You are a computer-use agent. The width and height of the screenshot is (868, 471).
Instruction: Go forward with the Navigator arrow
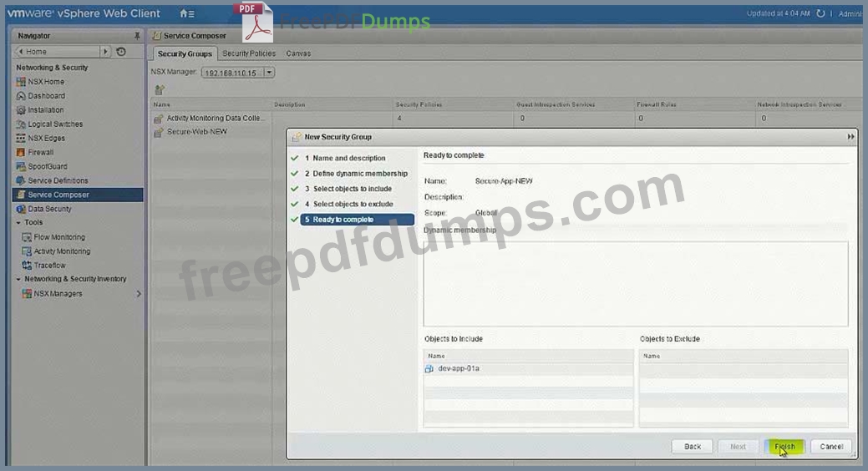[x=105, y=52]
